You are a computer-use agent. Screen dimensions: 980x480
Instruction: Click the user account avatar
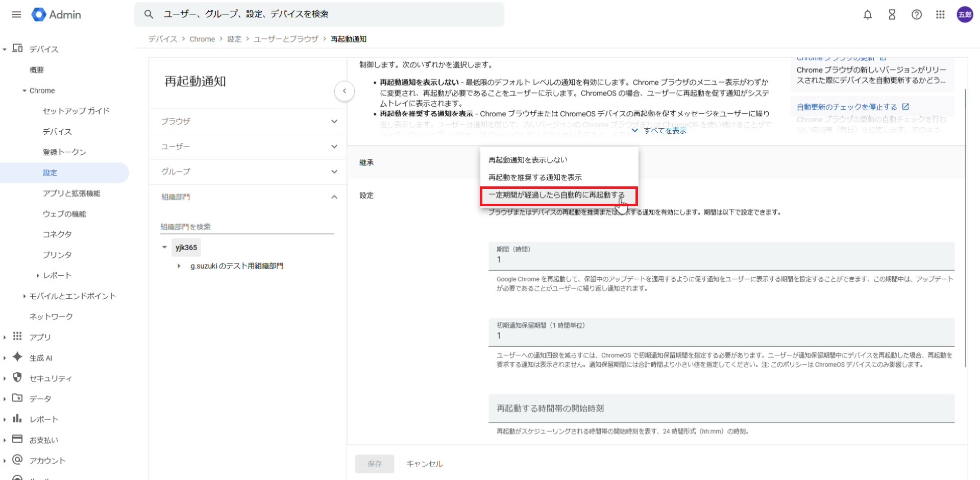(964, 15)
